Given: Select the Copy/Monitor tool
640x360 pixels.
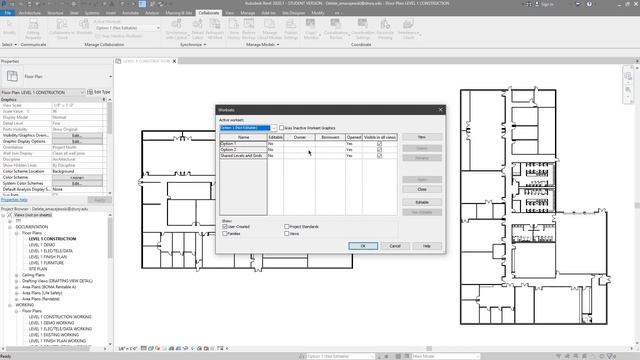Looking at the screenshot, I should pos(311,29).
